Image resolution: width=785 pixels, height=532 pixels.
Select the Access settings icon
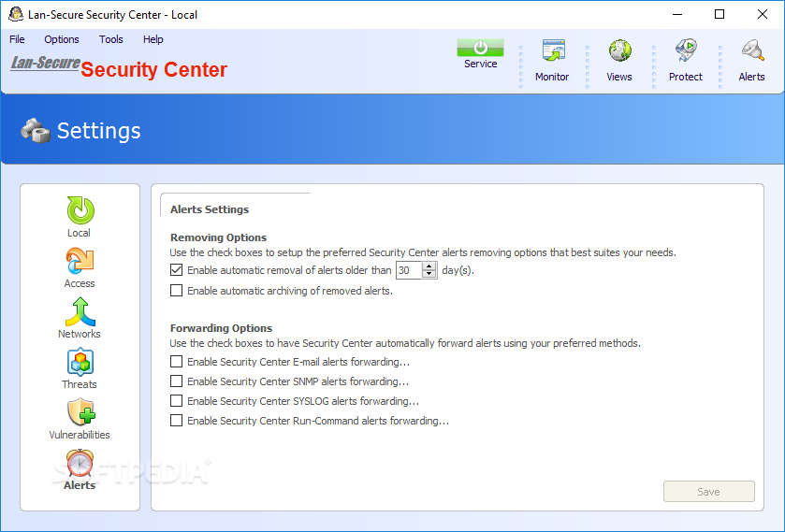(x=80, y=261)
